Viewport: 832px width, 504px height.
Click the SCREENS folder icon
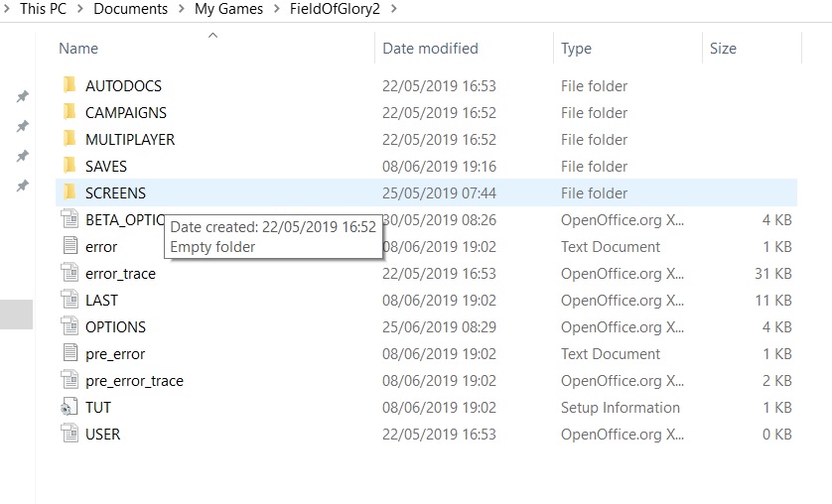tap(69, 192)
